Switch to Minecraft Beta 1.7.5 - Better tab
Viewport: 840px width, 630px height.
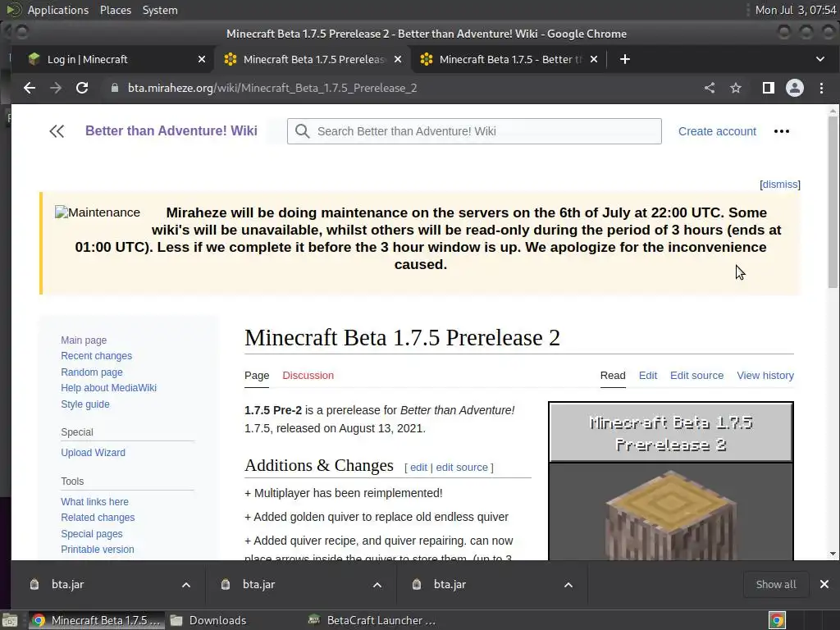(510, 59)
